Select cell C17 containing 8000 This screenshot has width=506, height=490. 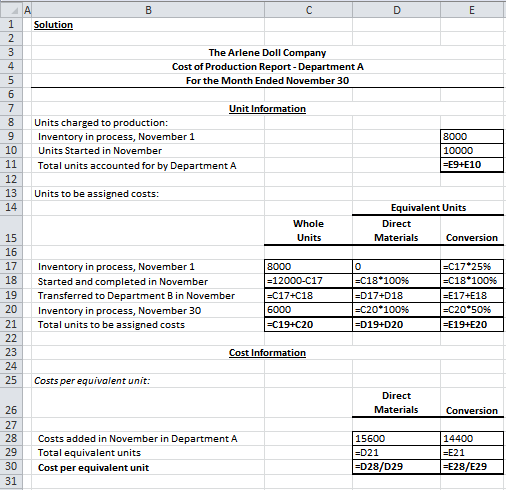click(x=308, y=266)
